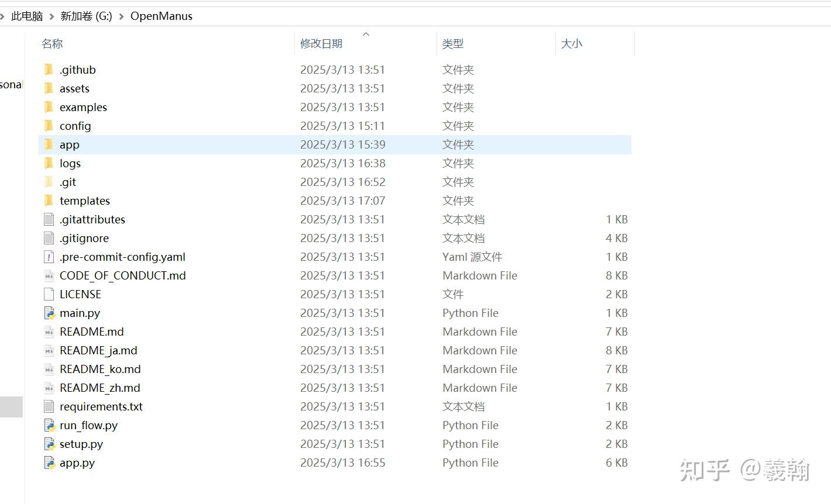Click the README_ko.md markdown icon
The height and width of the screenshot is (504, 831).
pyautogui.click(x=49, y=370)
